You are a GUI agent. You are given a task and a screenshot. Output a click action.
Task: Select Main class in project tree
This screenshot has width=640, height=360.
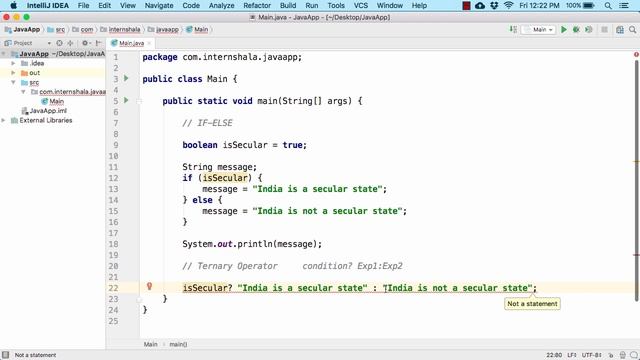coord(53,101)
